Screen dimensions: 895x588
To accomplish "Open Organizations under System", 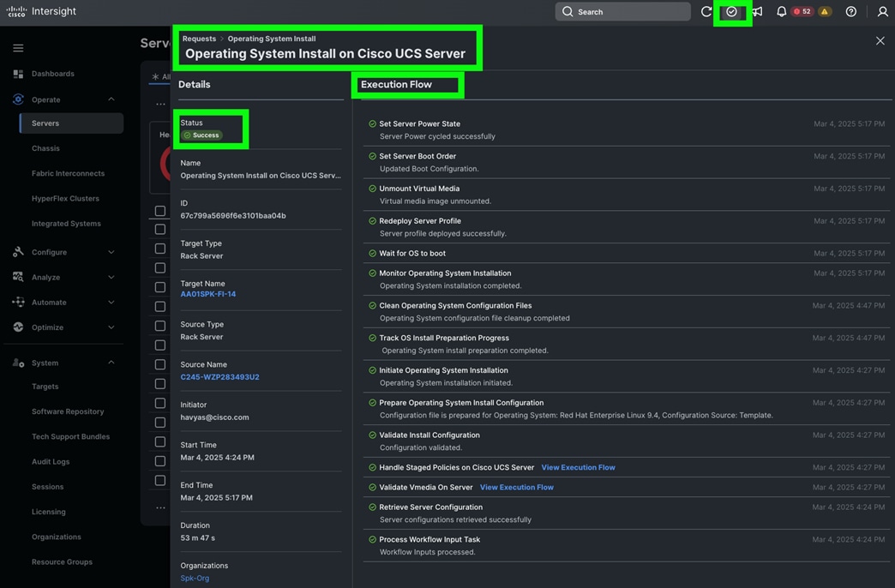I will 56,537.
